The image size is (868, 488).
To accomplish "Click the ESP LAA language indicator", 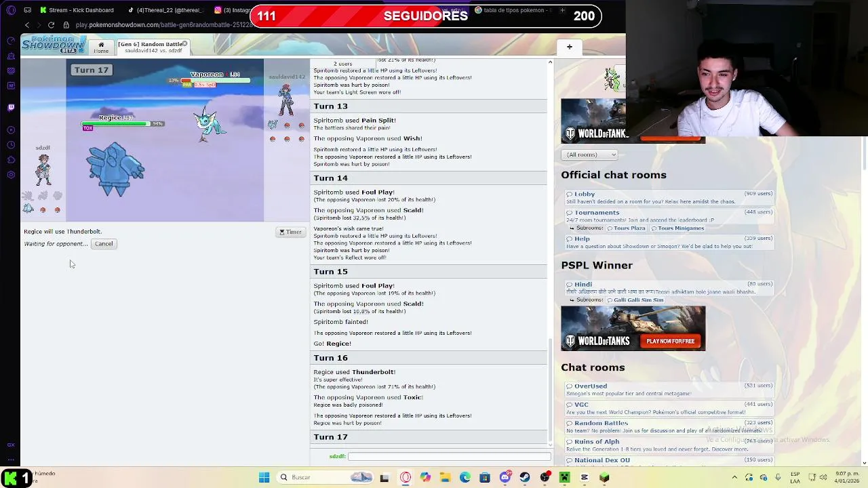I will point(795,477).
